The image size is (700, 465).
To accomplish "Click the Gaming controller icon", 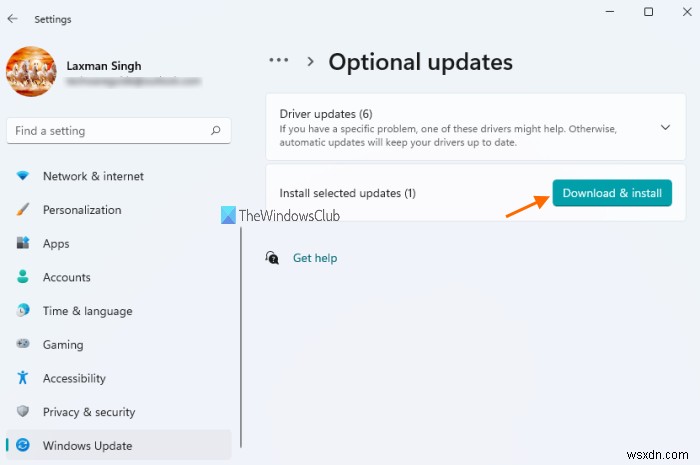I will point(23,345).
